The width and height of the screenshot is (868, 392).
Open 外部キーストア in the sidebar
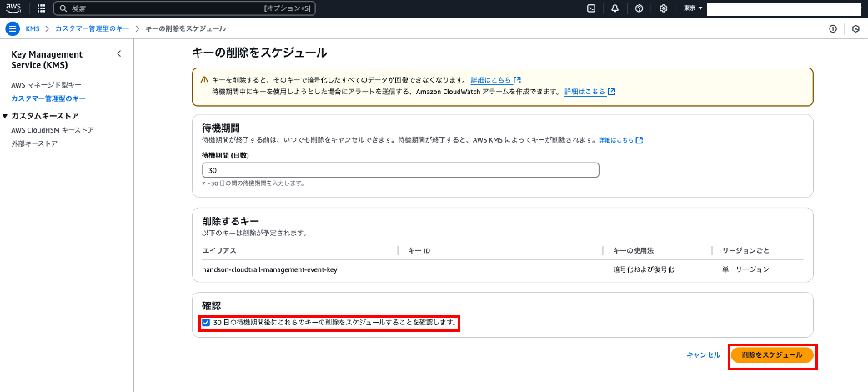point(34,143)
